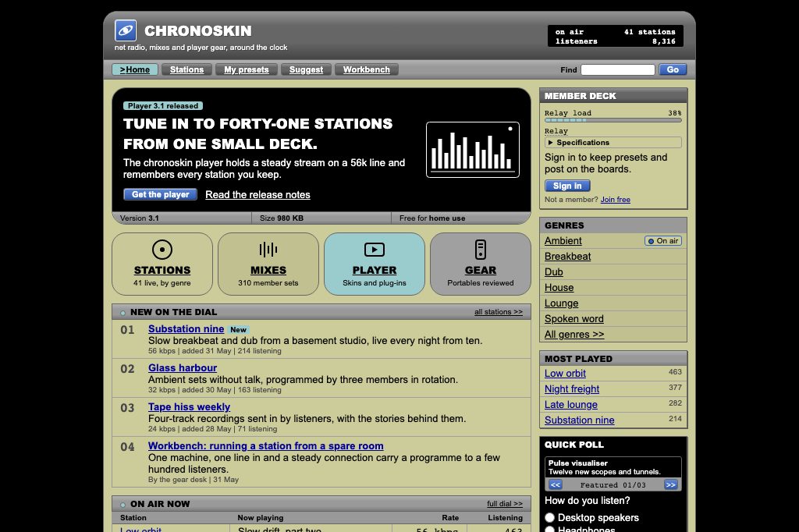This screenshot has width=799, height=532.
Task: Open the Spoken word genre link
Action: coord(574,318)
